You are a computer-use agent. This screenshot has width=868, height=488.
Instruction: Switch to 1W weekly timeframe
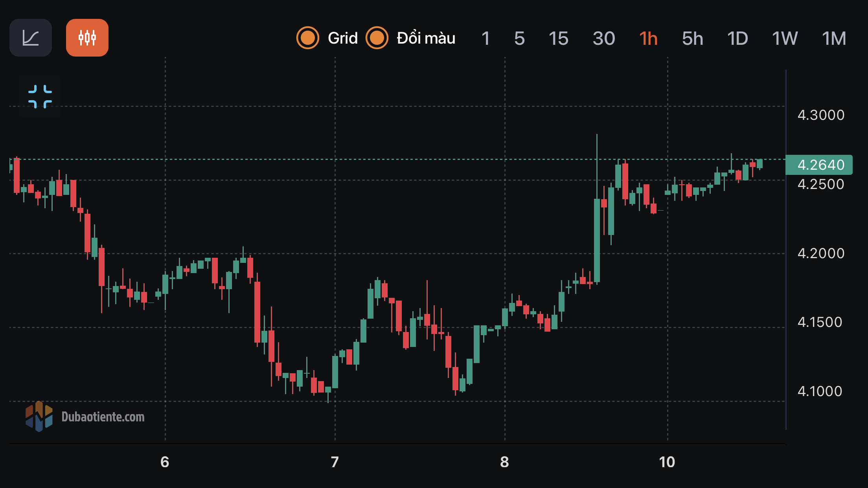tap(785, 39)
